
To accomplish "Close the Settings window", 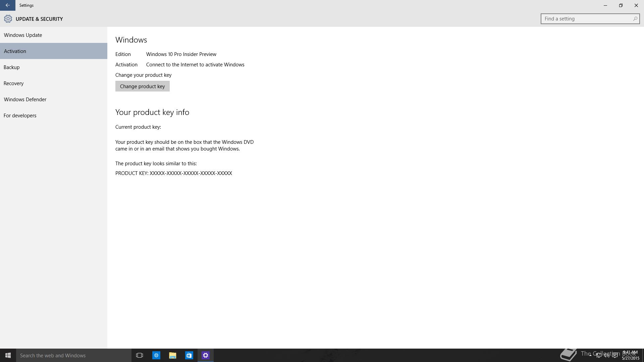I will (x=636, y=5).
